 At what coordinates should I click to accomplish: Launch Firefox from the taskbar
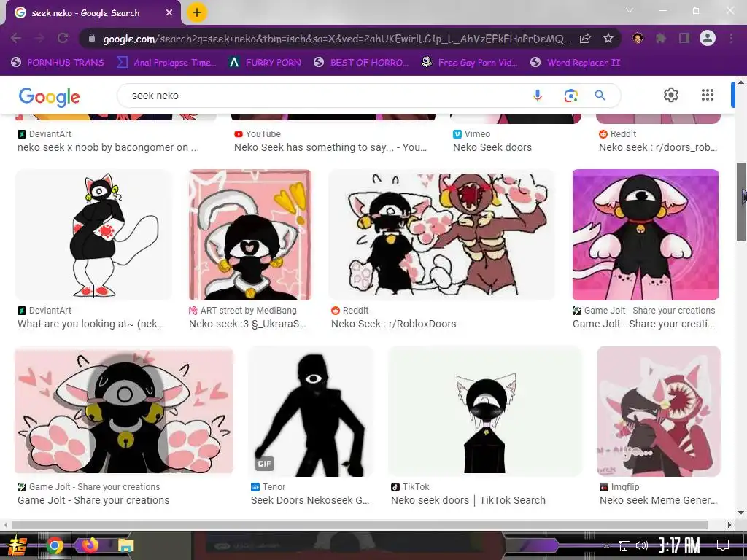(x=90, y=545)
